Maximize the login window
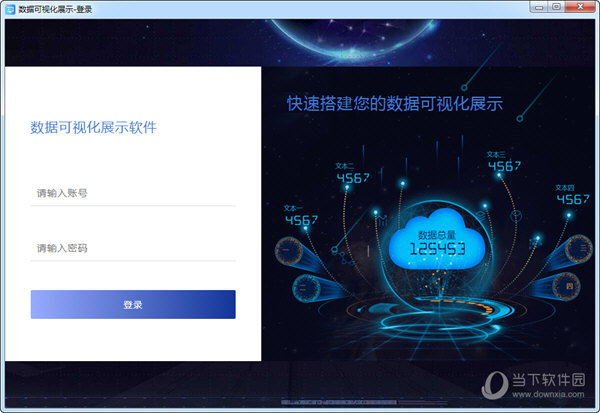 [x=556, y=7]
